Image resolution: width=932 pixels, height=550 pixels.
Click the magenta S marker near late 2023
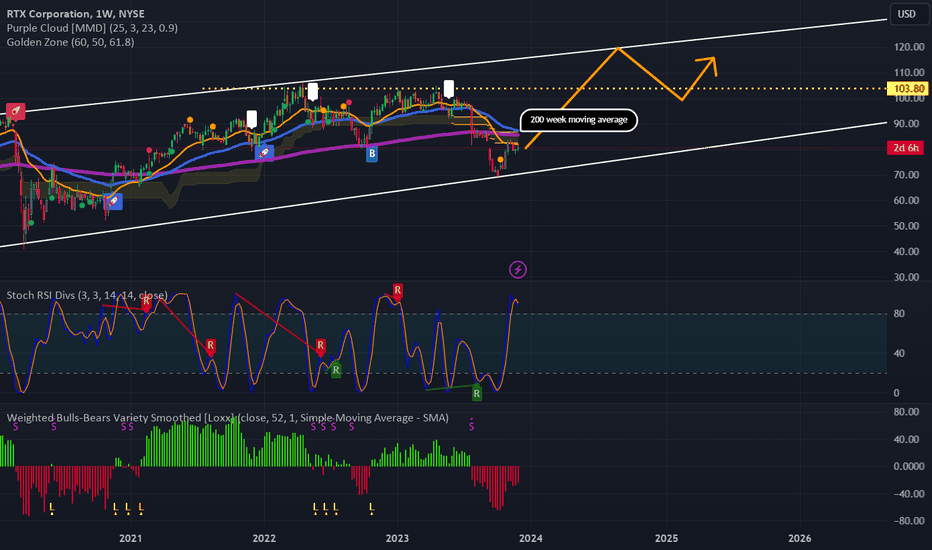471,426
